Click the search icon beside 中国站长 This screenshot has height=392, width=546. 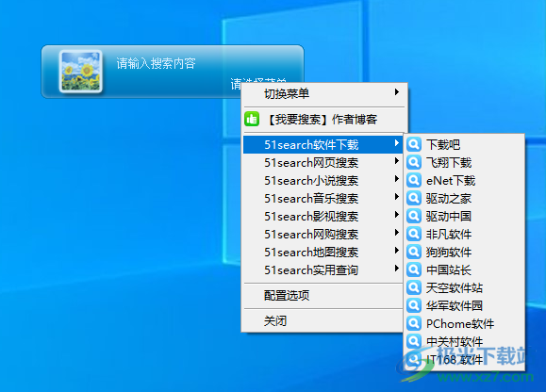tap(414, 269)
